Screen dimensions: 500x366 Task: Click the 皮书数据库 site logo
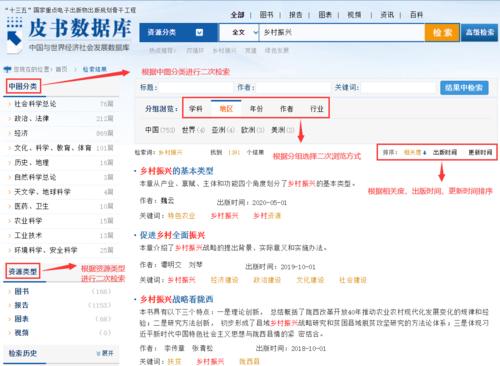click(69, 34)
